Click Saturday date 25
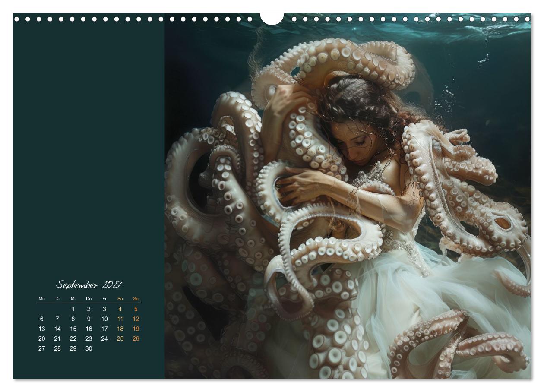 tap(120, 339)
